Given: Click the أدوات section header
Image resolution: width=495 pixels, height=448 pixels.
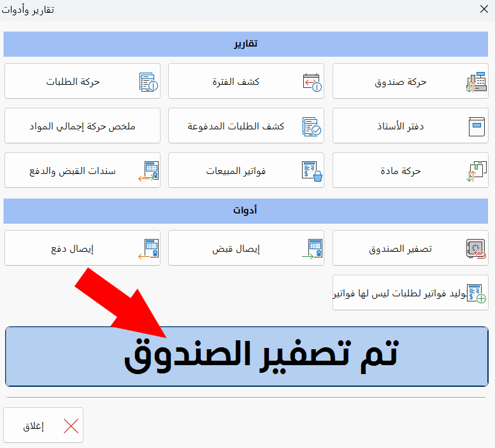Looking at the screenshot, I should (x=246, y=211).
